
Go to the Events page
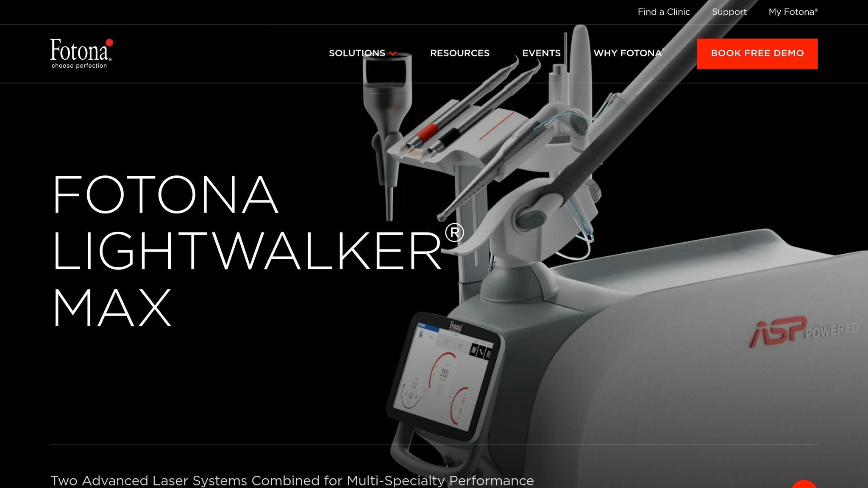point(541,53)
